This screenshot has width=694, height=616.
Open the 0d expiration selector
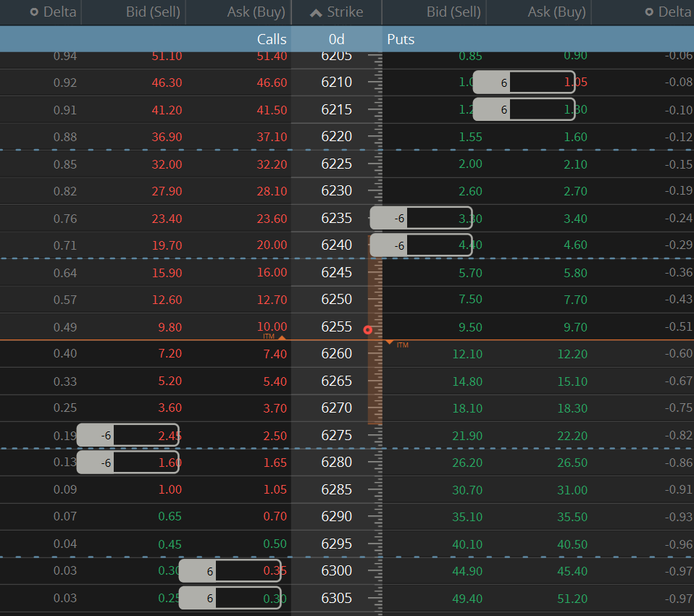pyautogui.click(x=336, y=39)
